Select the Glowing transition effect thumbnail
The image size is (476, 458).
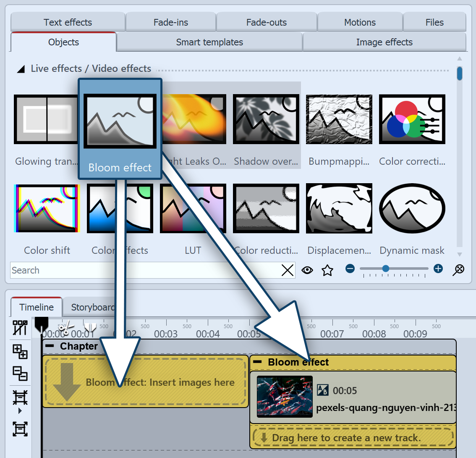coord(45,119)
